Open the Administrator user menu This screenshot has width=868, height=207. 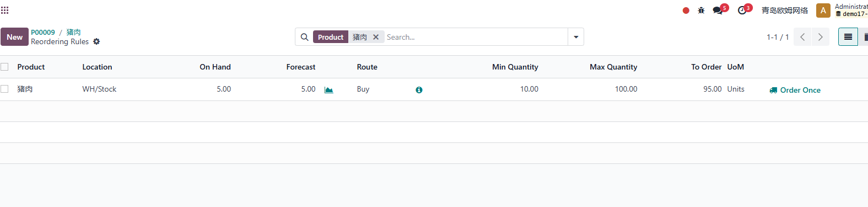click(842, 10)
